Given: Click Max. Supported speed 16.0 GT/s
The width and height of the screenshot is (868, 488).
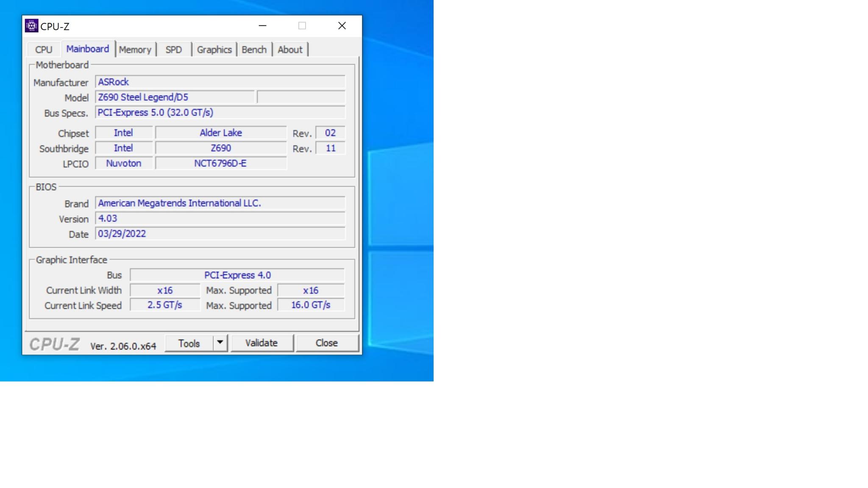Looking at the screenshot, I should click(x=311, y=305).
